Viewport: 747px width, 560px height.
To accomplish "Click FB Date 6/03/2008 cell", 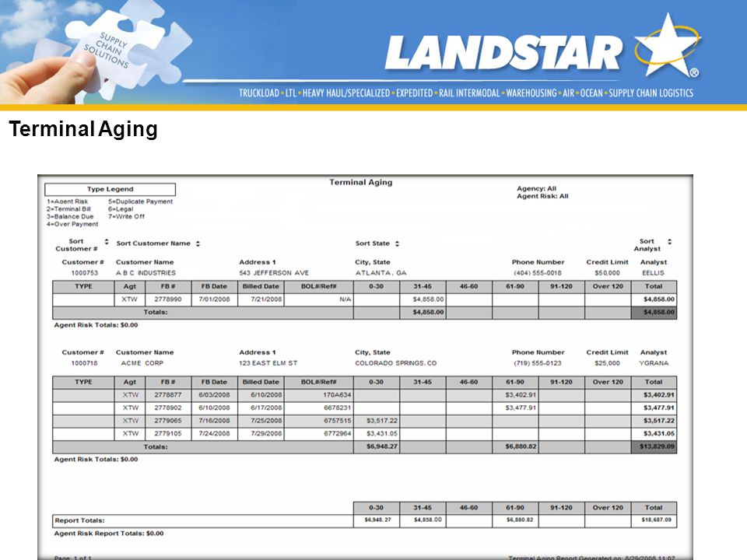I will click(x=215, y=395).
